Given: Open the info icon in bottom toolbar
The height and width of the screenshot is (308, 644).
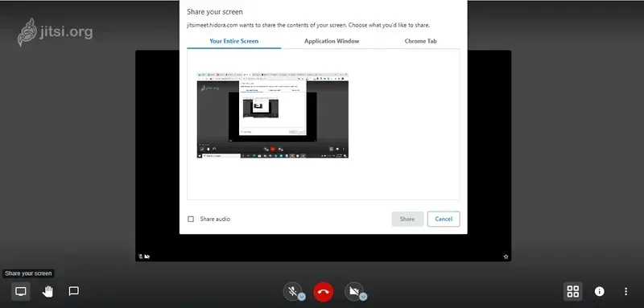Looking at the screenshot, I should (x=599, y=291).
